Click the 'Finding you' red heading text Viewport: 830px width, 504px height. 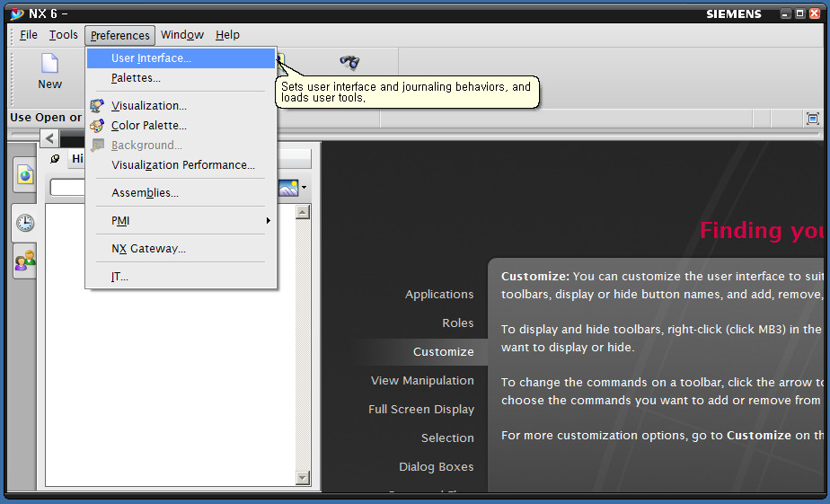(x=761, y=231)
